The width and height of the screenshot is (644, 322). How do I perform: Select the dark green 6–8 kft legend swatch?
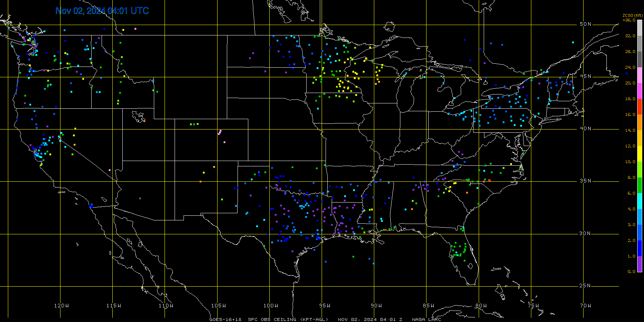click(x=640, y=185)
